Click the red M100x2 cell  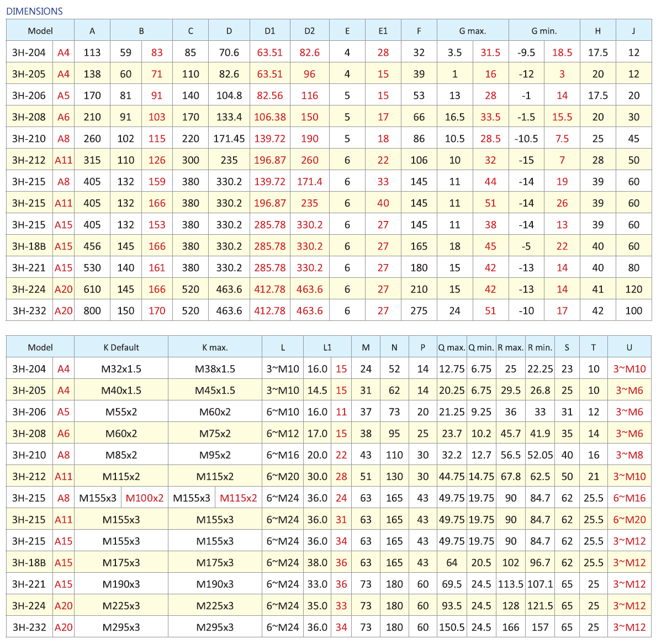click(x=145, y=498)
